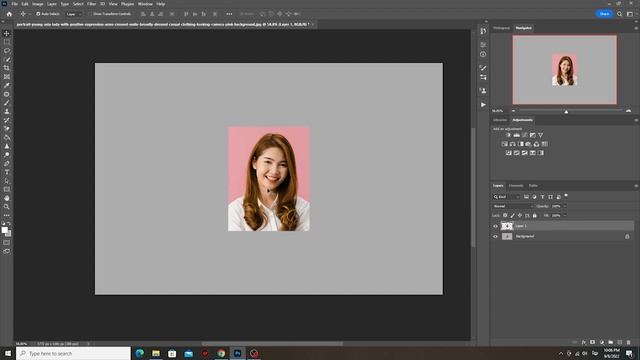Open the search icon beside Share
This screenshot has width=640, height=360.
tap(620, 14)
